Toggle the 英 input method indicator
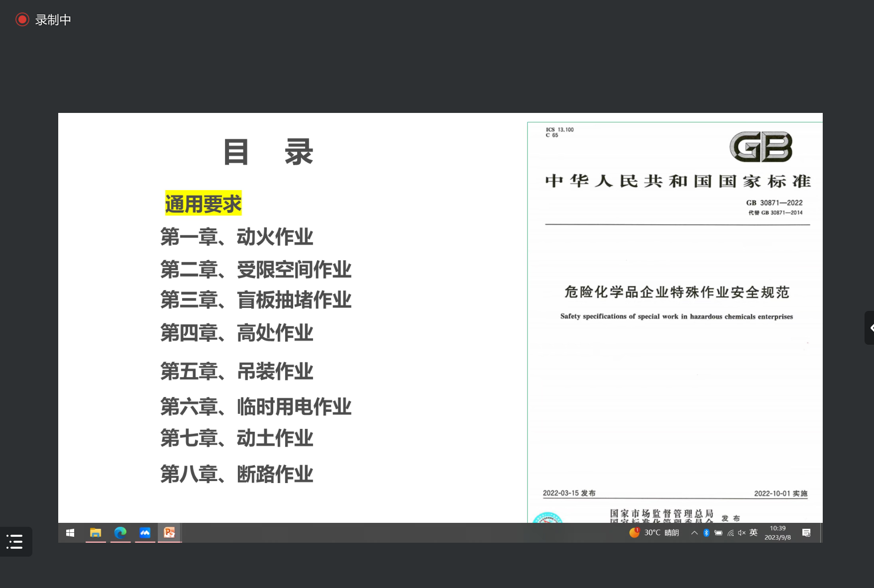The width and height of the screenshot is (874, 588). pos(754,532)
